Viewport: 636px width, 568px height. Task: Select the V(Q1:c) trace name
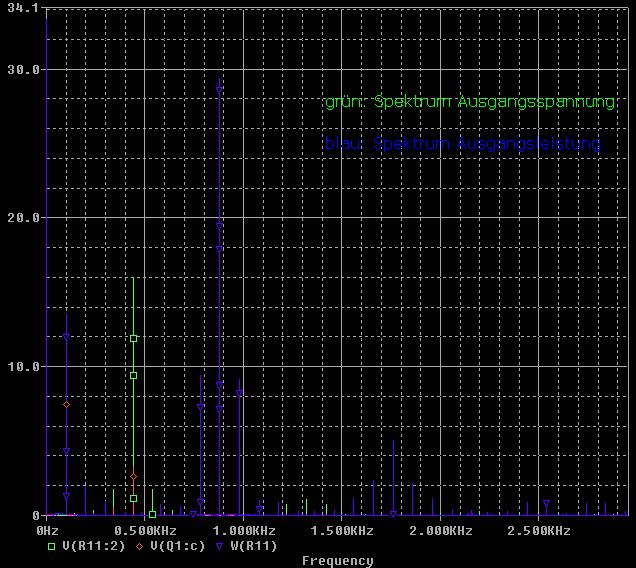[x=178, y=546]
